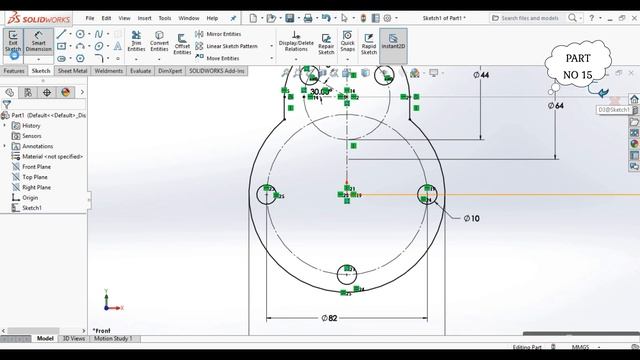Open the Repair Sketch tool
Image resolution: width=640 pixels, height=360 pixels.
[x=326, y=44]
